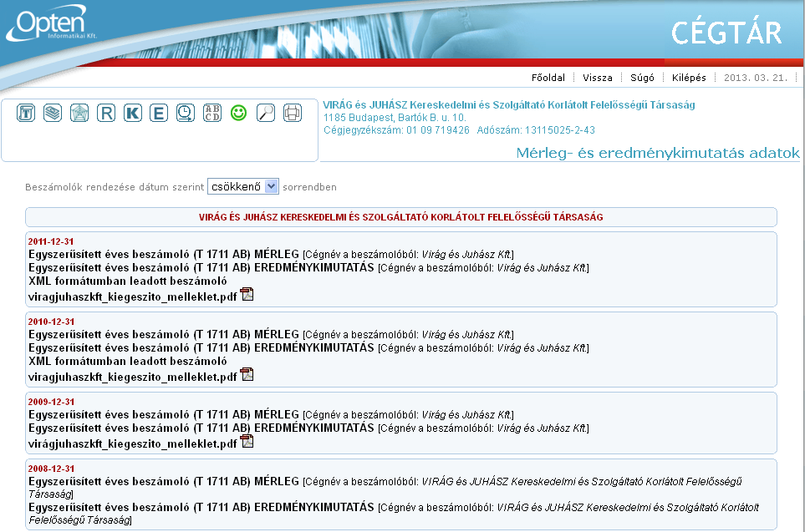Click 'Mérleg- és eredménykimutatás adatok' heading

coord(658,153)
